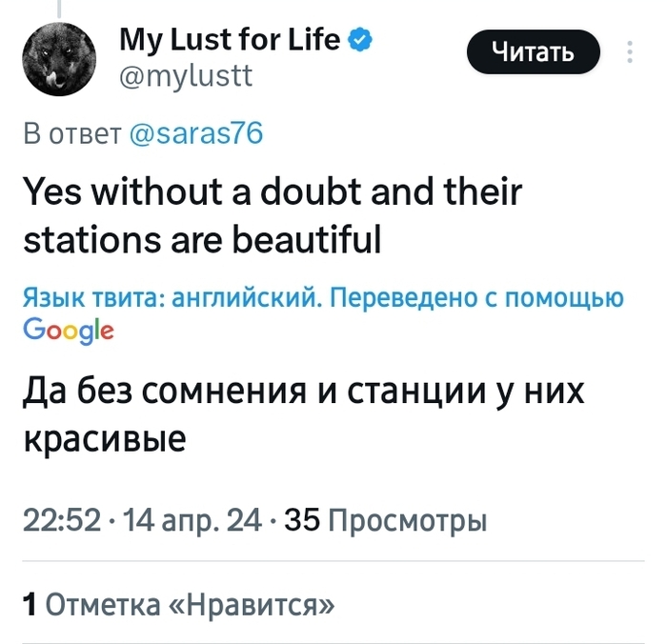Screen dimensions: 667x644
Task: Click the blue verified badge icon
Action: coord(360,40)
